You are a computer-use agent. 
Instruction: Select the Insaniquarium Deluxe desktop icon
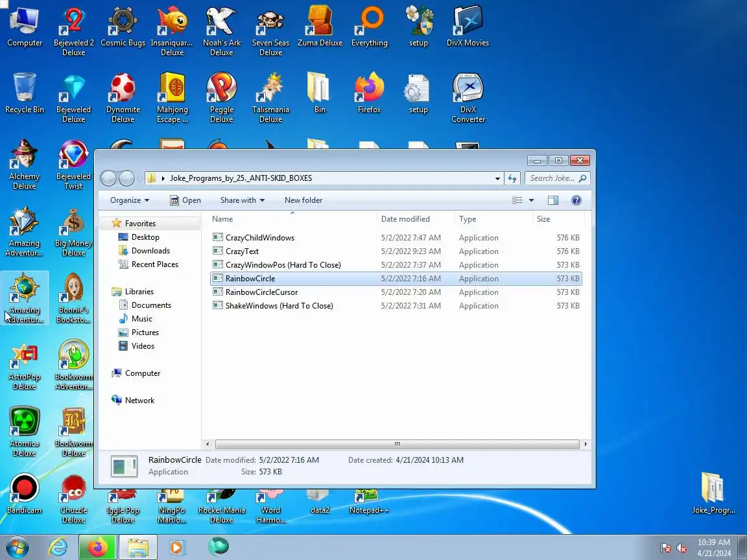pyautogui.click(x=172, y=30)
